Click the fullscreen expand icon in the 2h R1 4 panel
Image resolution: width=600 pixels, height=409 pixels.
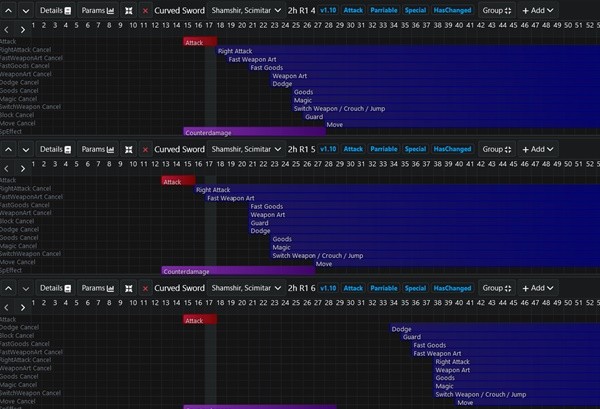(128, 9)
